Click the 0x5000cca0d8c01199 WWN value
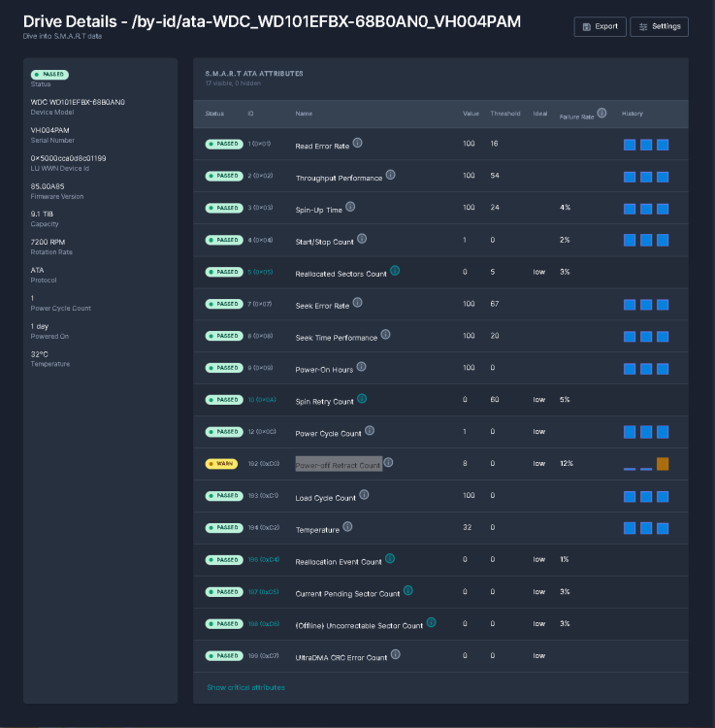The height and width of the screenshot is (728, 715). [x=68, y=158]
